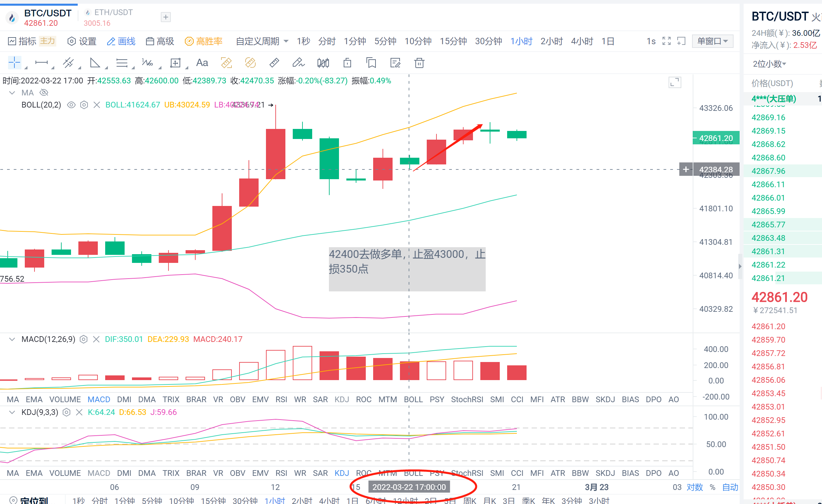Open the 自定义周期 custom period dropdown
The image size is (822, 504).
click(262, 41)
